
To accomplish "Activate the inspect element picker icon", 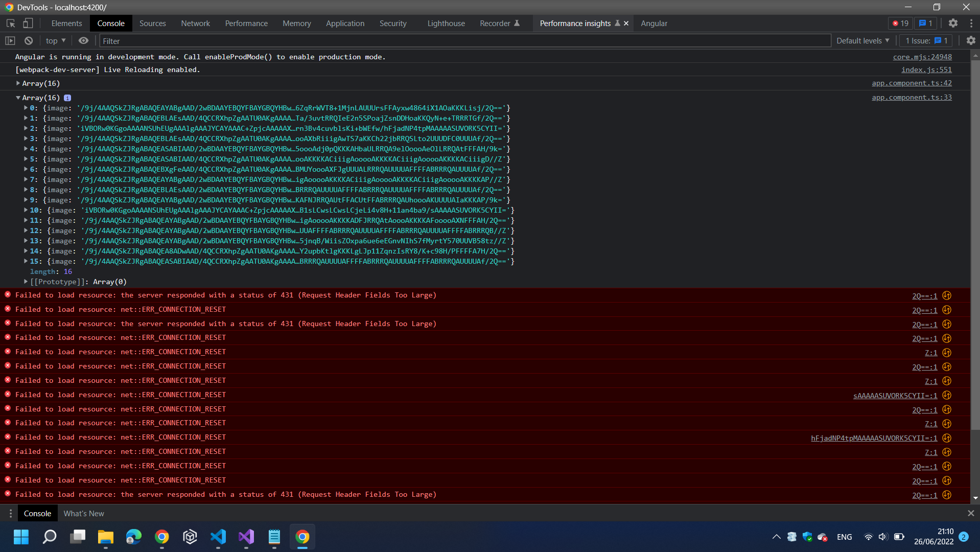I will click(11, 24).
